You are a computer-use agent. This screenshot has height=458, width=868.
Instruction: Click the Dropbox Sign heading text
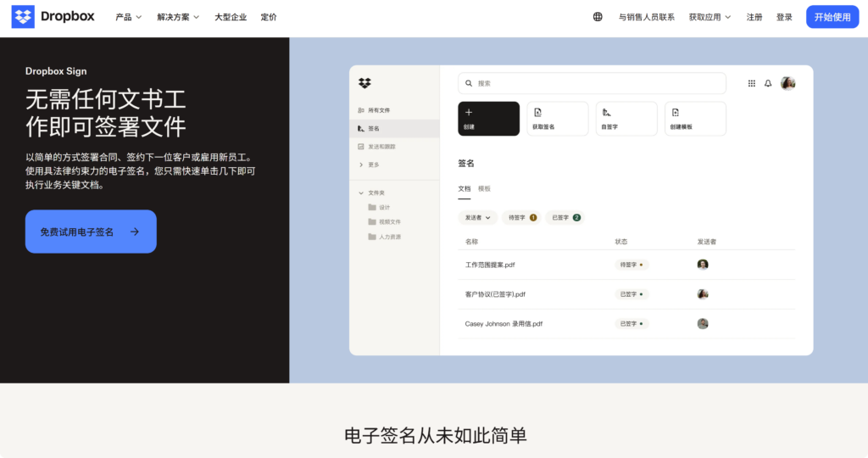[56, 71]
